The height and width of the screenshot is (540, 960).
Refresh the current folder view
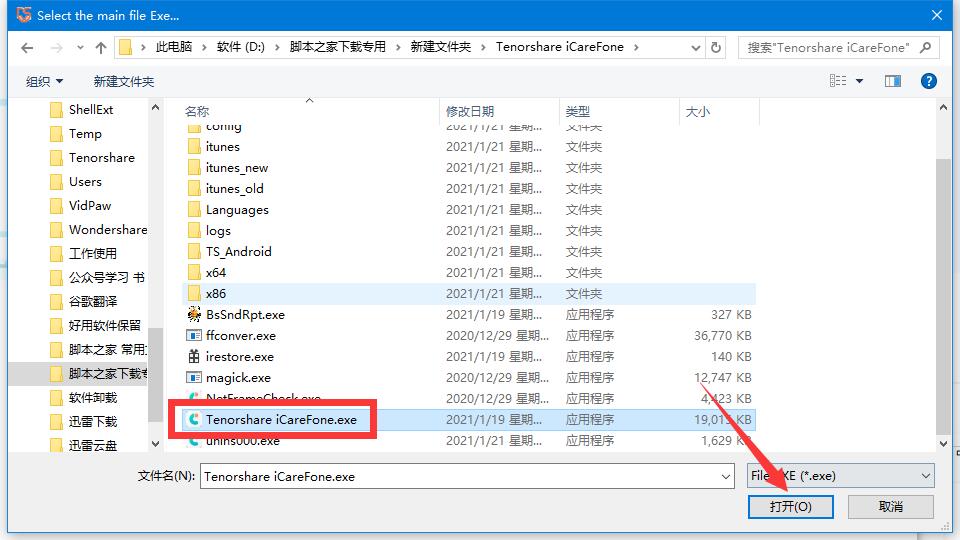tap(716, 47)
